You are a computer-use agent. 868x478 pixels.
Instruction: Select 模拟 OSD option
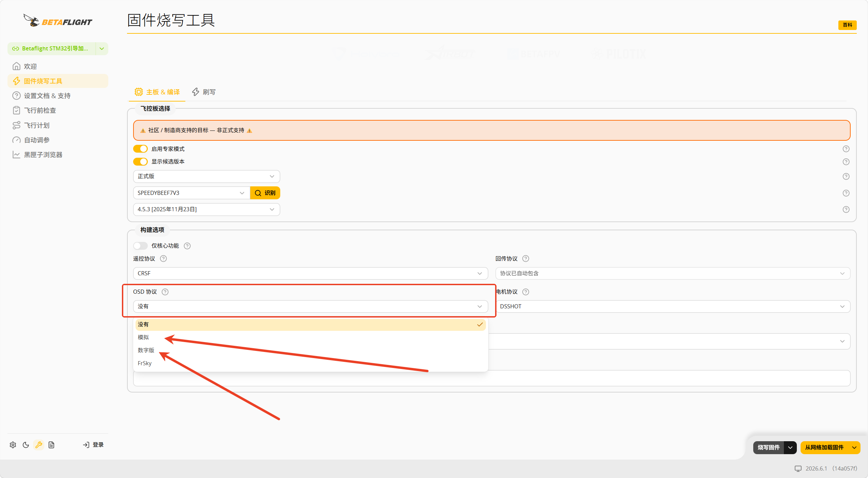(310, 337)
